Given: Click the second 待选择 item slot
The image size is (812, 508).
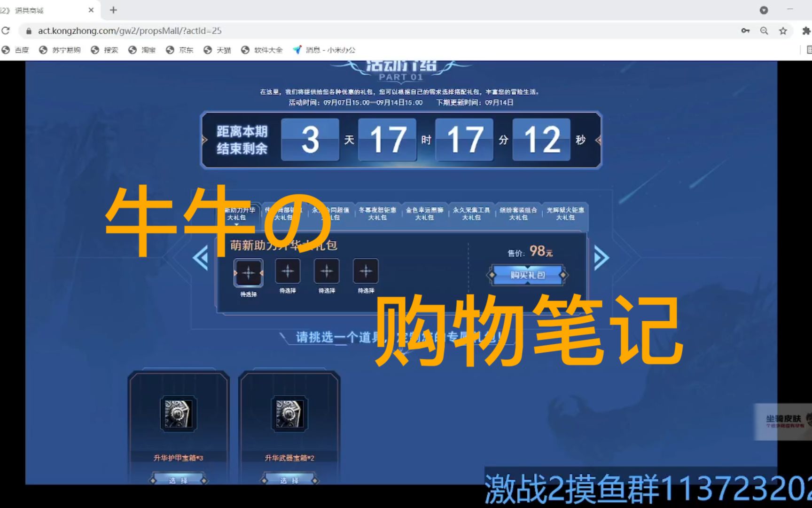Looking at the screenshot, I should [288, 271].
